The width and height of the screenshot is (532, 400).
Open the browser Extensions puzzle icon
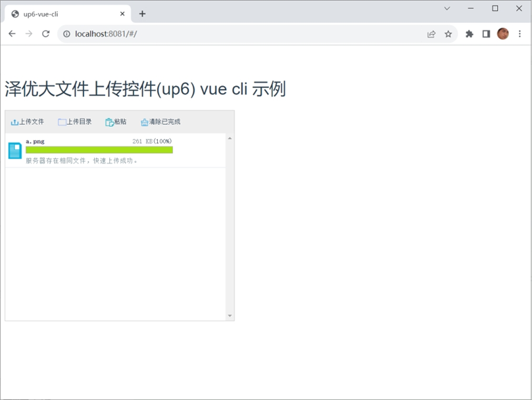click(x=468, y=33)
